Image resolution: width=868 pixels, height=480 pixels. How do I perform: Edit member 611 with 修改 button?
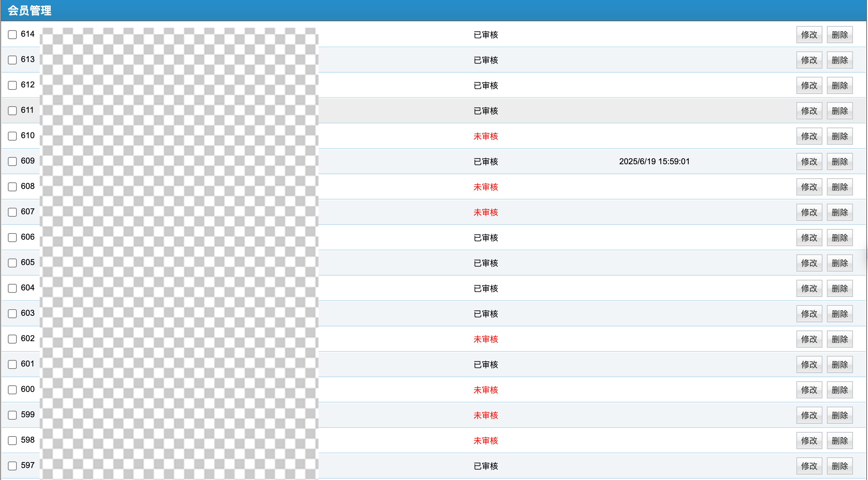(809, 111)
